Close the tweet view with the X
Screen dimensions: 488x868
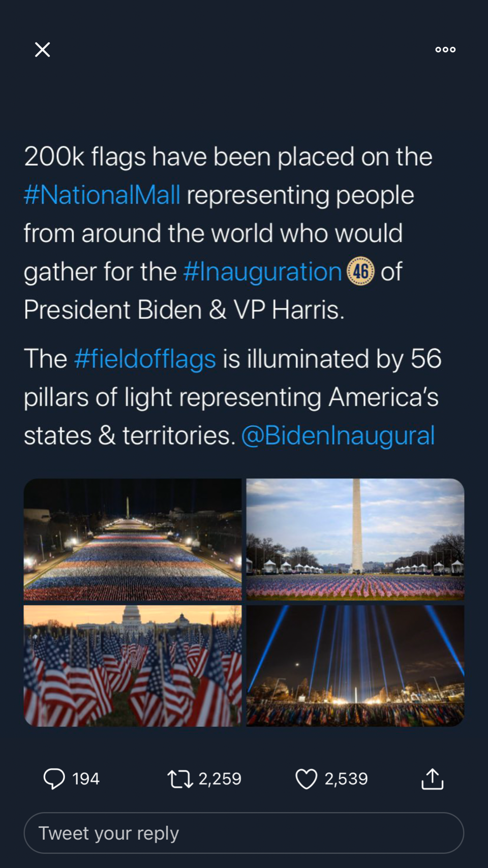point(42,50)
